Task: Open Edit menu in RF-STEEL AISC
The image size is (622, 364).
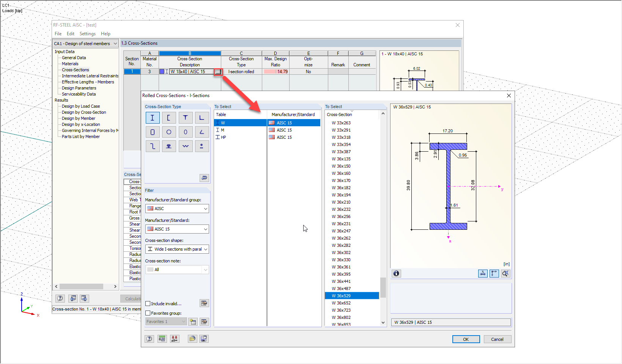Action: pyautogui.click(x=71, y=34)
